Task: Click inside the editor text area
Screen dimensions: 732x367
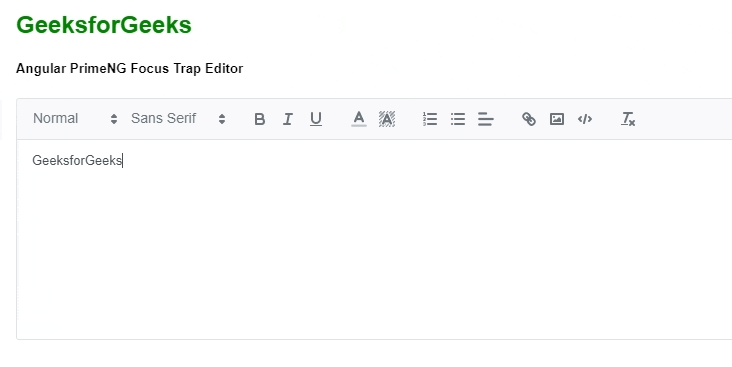Action: tap(374, 239)
